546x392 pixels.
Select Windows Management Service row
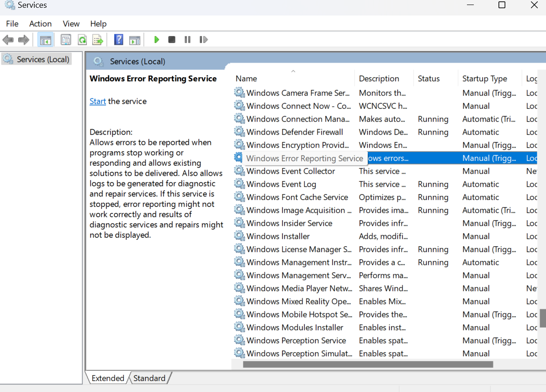385,275
